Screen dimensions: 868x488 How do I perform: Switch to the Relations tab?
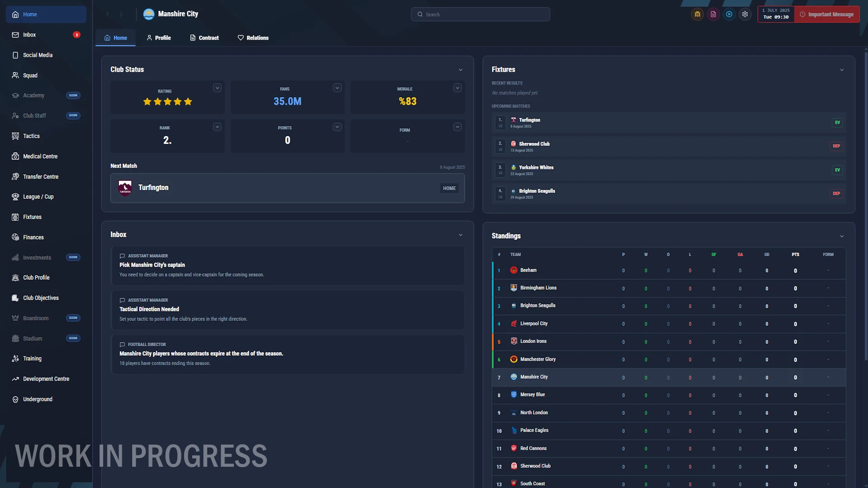click(253, 38)
